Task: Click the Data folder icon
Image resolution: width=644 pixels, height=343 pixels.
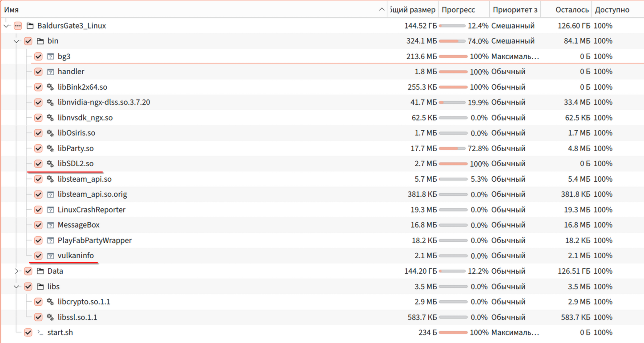Action: tap(40, 271)
